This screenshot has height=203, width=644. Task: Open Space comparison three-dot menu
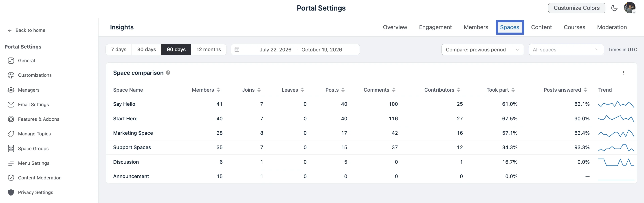coord(624,73)
